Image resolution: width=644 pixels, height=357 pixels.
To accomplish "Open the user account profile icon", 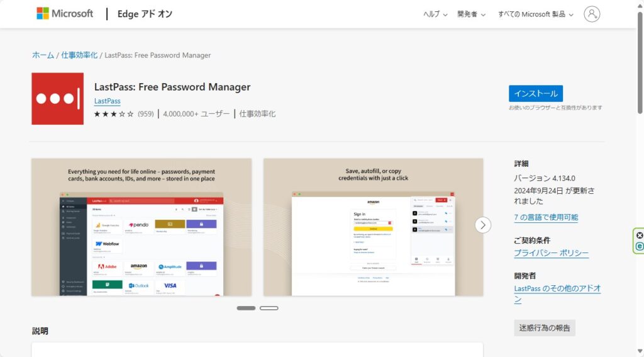I will (x=591, y=14).
